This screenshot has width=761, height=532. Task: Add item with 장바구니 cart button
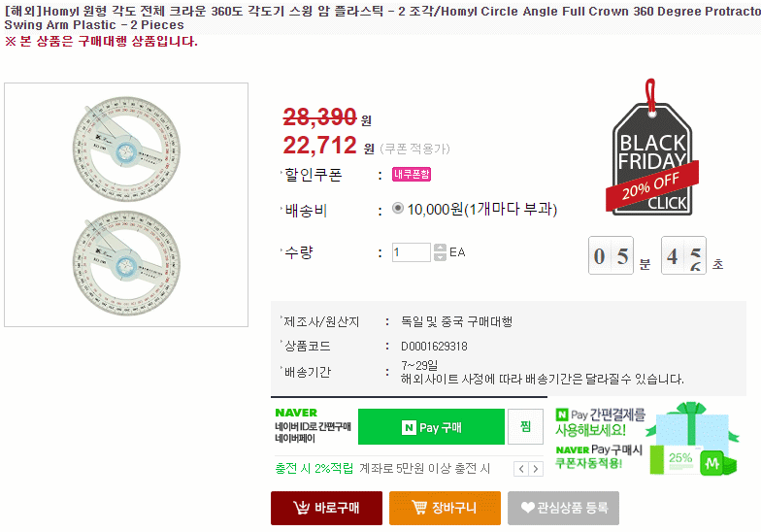pos(445,508)
